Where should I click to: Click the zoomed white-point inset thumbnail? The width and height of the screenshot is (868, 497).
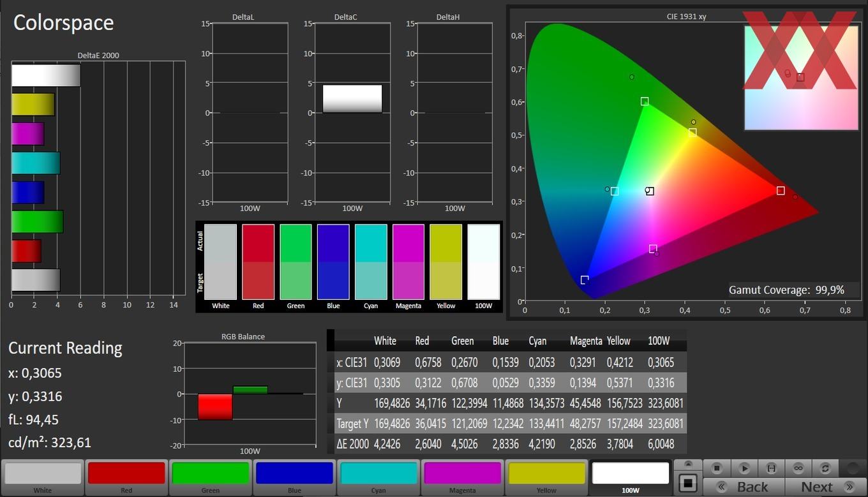pyautogui.click(x=801, y=77)
